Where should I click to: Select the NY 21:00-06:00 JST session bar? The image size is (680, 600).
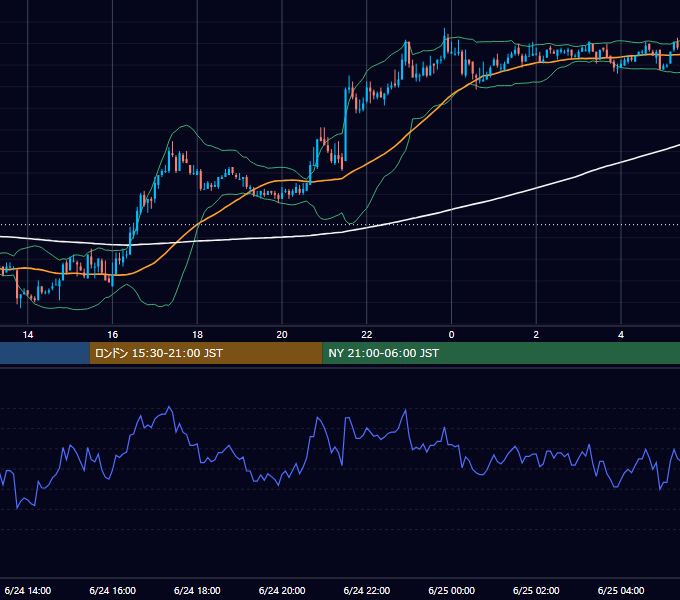pos(501,353)
